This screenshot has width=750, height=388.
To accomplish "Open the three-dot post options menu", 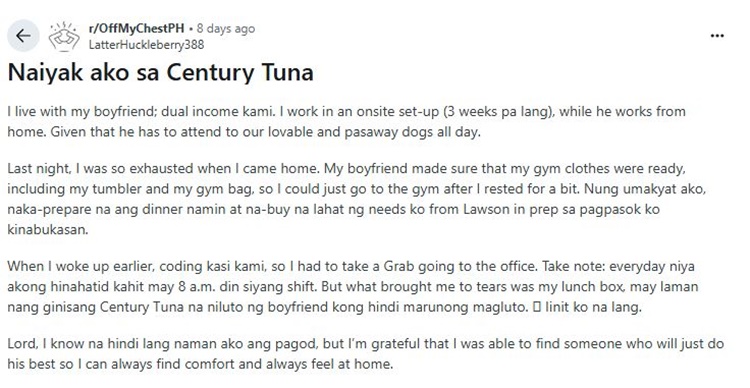I will click(717, 36).
